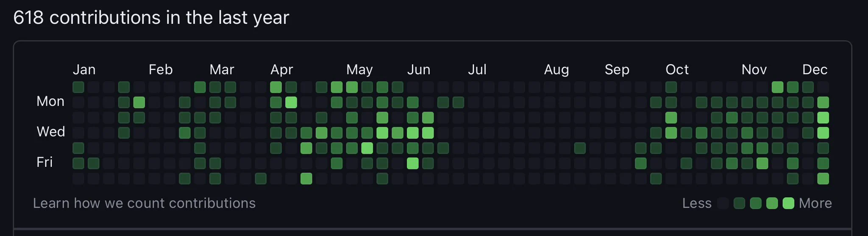Select the green Saturday cell in February
Screen dimensions: 868x236
pos(185,179)
